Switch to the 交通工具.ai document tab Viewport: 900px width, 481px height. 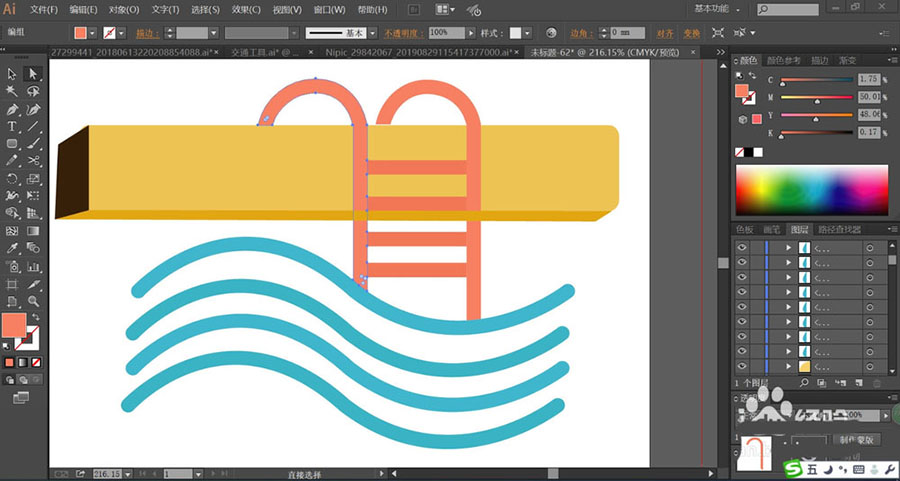pos(263,52)
